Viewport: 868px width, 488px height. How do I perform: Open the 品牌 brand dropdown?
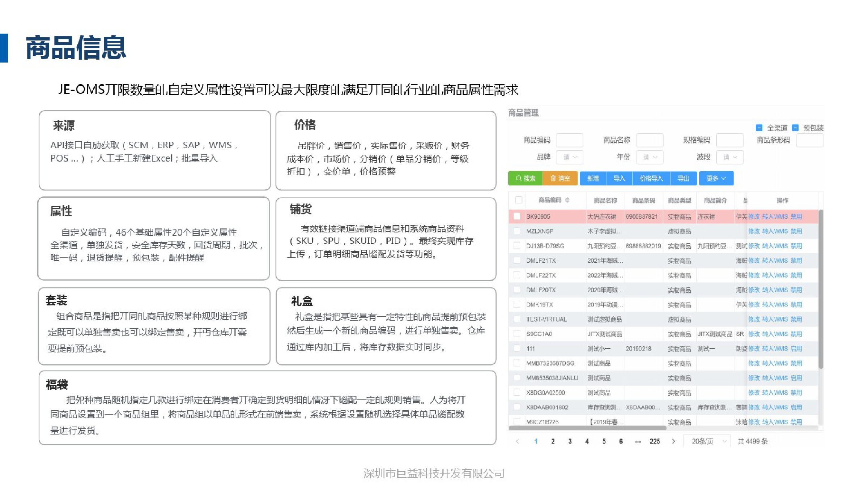(570, 157)
